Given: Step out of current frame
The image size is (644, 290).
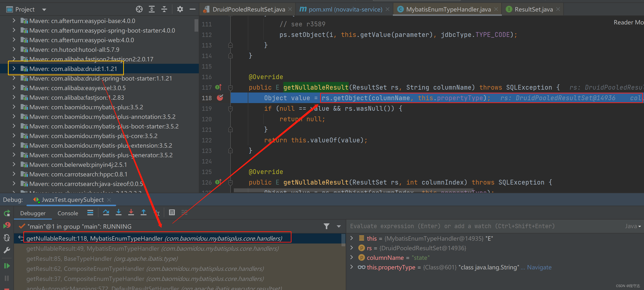Looking at the screenshot, I should [144, 212].
